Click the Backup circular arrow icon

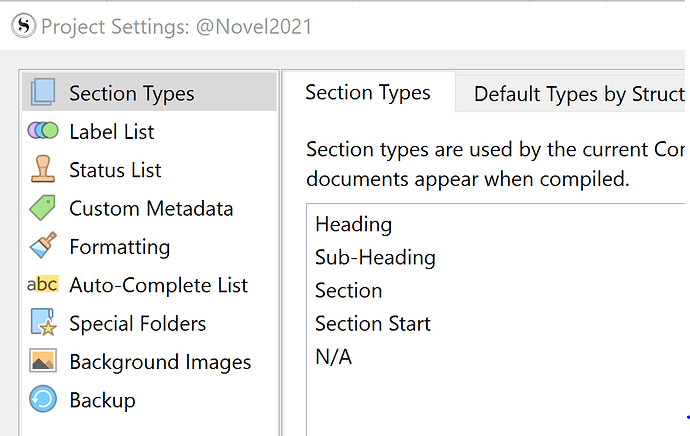pyautogui.click(x=43, y=399)
